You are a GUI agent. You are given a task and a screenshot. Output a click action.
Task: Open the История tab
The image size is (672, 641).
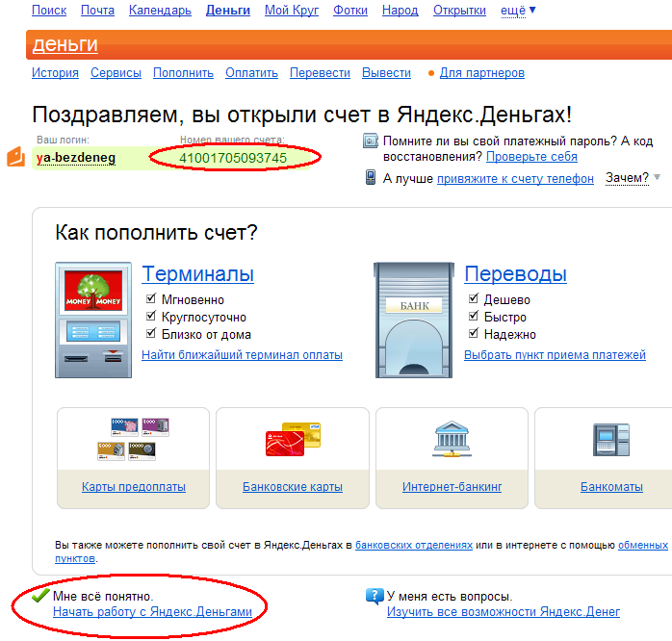pyautogui.click(x=55, y=73)
